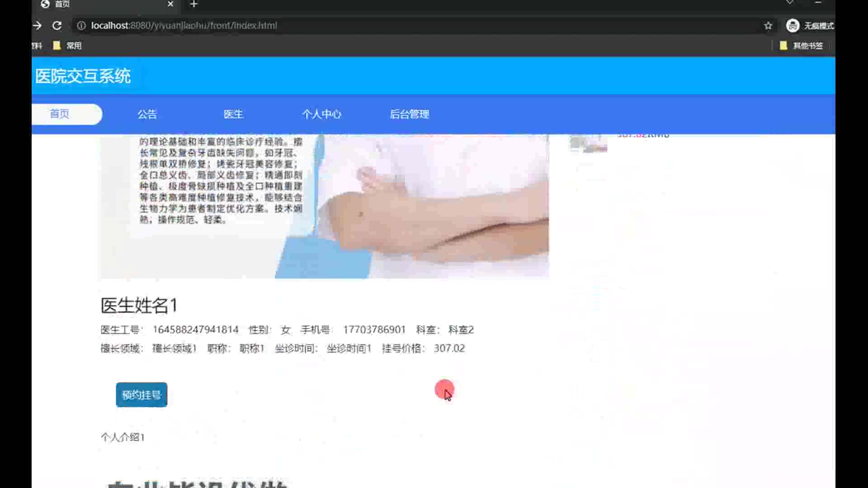Open the 医生 navigation item
The width and height of the screenshot is (868, 488).
(x=233, y=114)
